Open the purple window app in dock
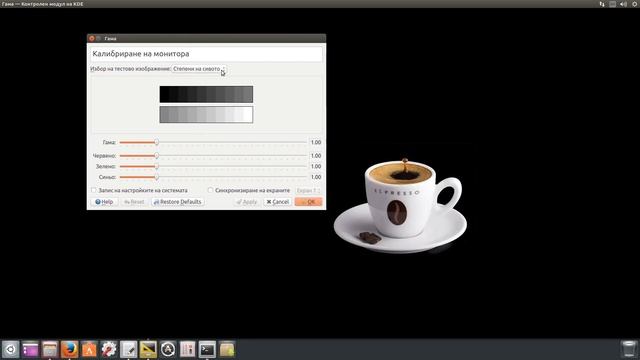This screenshot has height=360, width=640. click(30, 349)
